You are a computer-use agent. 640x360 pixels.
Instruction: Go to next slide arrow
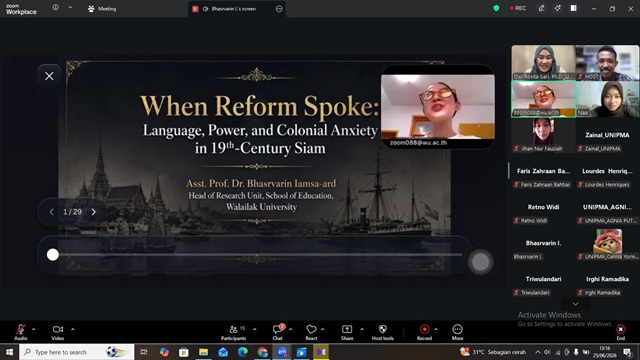click(x=94, y=212)
